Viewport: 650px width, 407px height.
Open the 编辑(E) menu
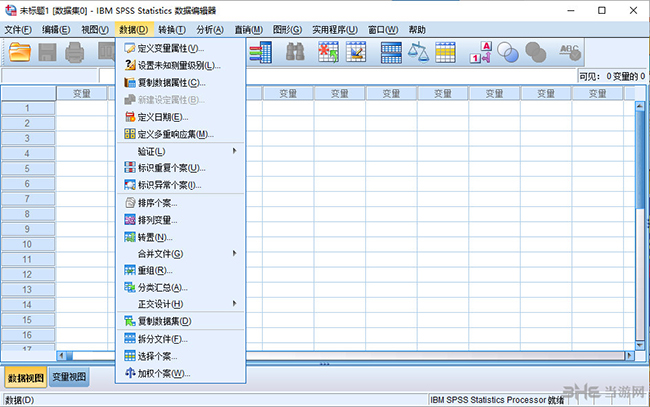[56, 30]
